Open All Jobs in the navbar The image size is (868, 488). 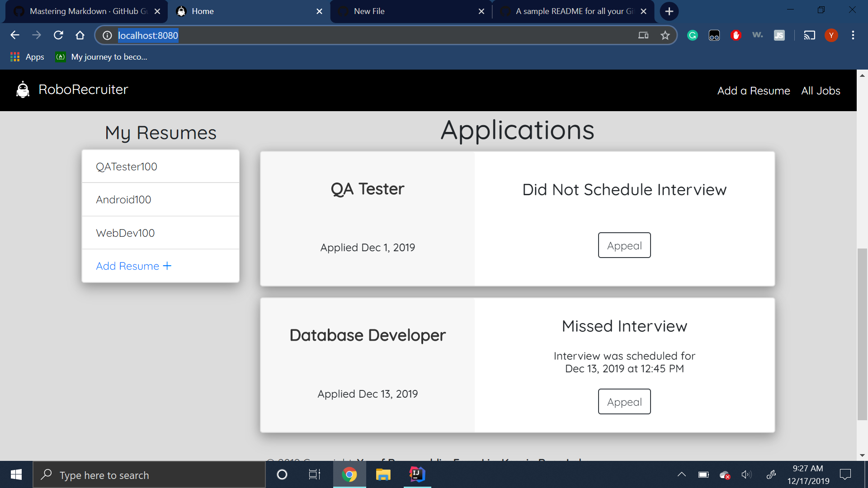click(821, 91)
